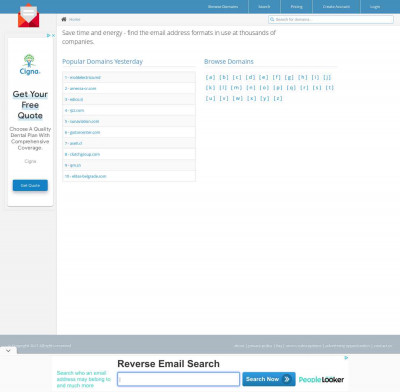The image size is (400, 392).
Task: Open Search in top navigation
Action: [x=264, y=7]
